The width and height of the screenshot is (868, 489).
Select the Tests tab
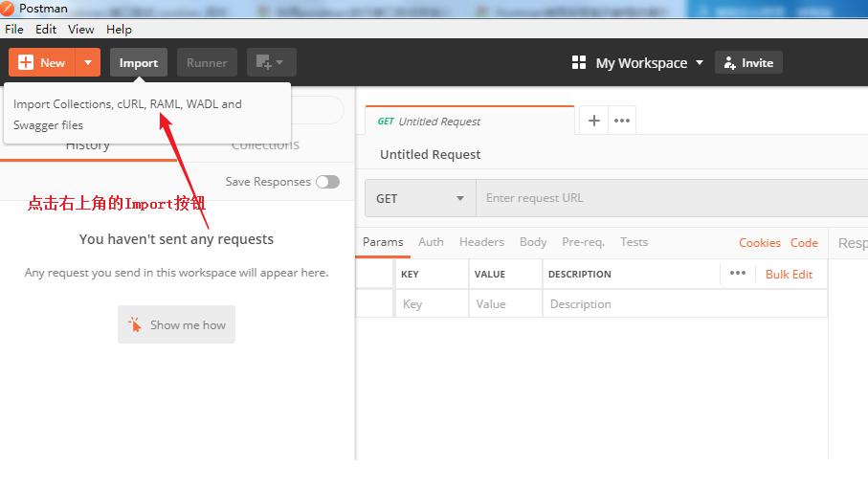634,242
